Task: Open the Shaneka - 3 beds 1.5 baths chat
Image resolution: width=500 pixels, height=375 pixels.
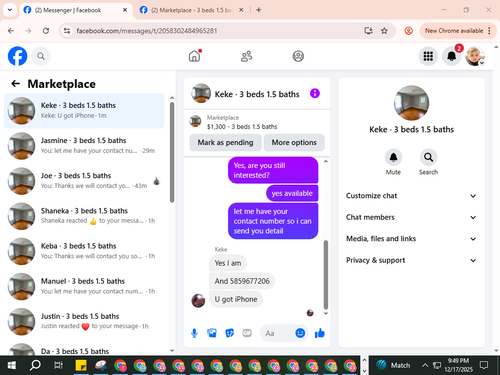Action: click(84, 216)
